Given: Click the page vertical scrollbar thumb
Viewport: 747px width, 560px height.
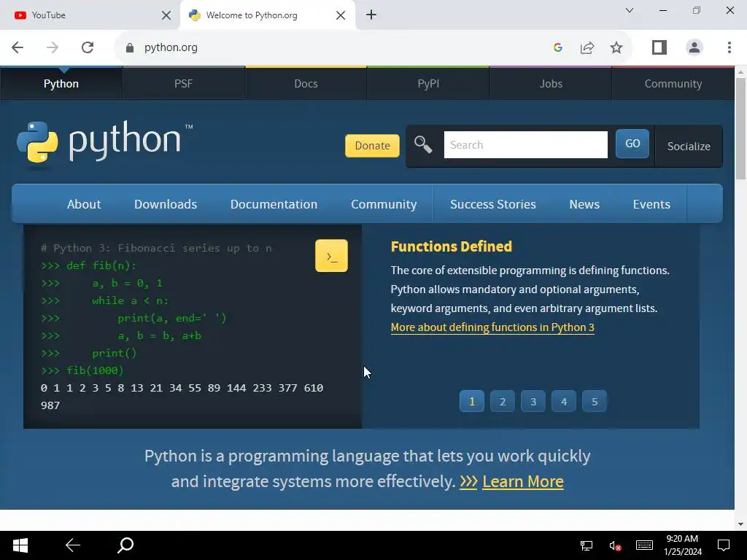Looking at the screenshot, I should pyautogui.click(x=740, y=128).
